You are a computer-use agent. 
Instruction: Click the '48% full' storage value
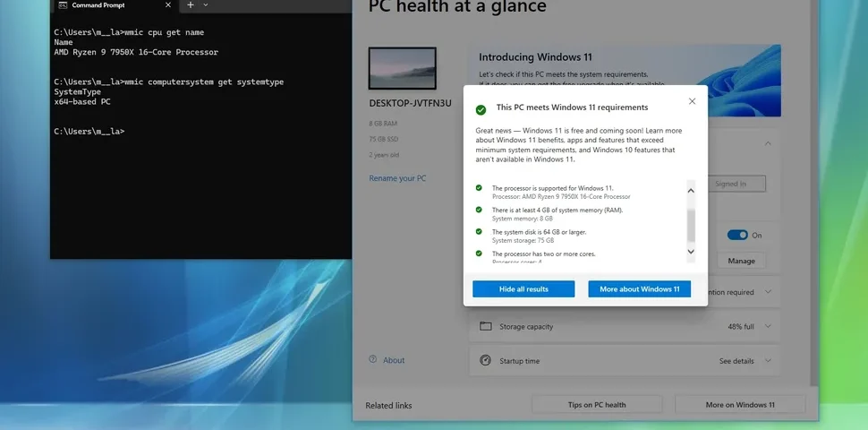click(741, 326)
